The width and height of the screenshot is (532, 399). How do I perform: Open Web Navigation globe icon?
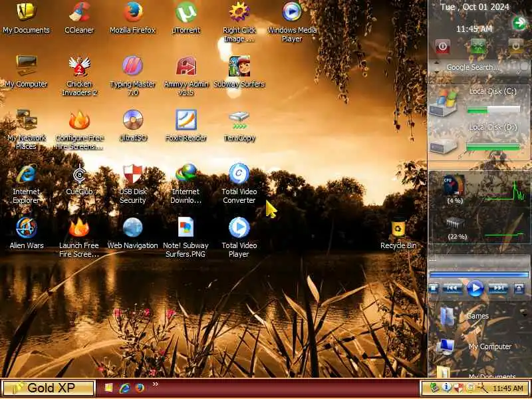[132, 233]
